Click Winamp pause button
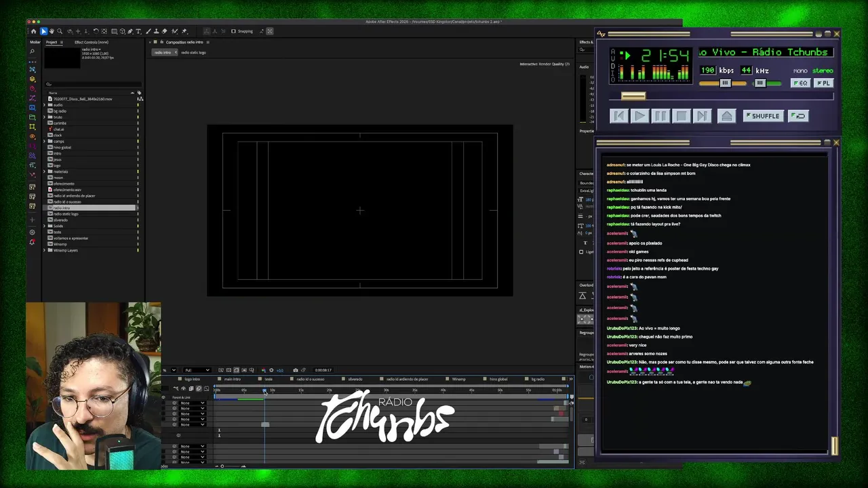 660,116
